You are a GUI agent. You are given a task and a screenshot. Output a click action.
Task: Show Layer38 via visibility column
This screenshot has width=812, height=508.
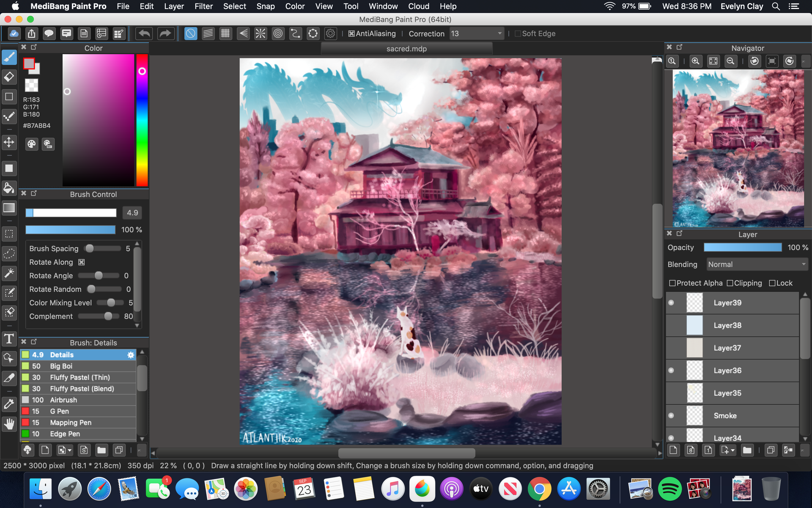tap(671, 325)
